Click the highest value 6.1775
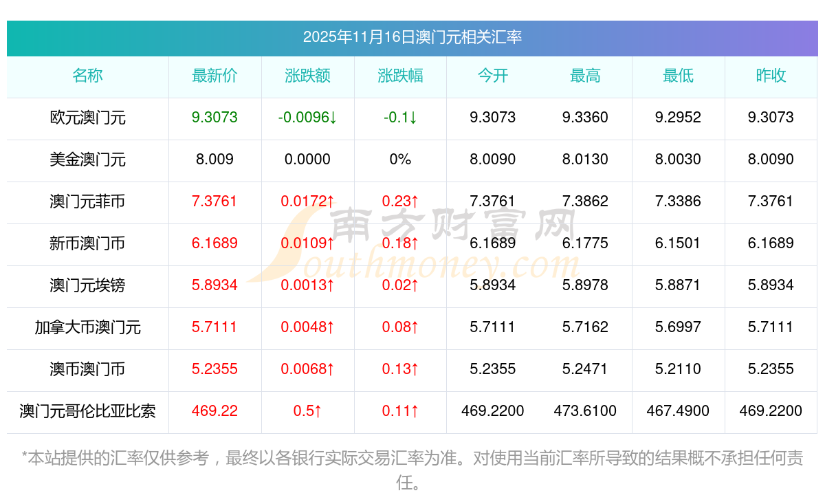 click(x=585, y=243)
